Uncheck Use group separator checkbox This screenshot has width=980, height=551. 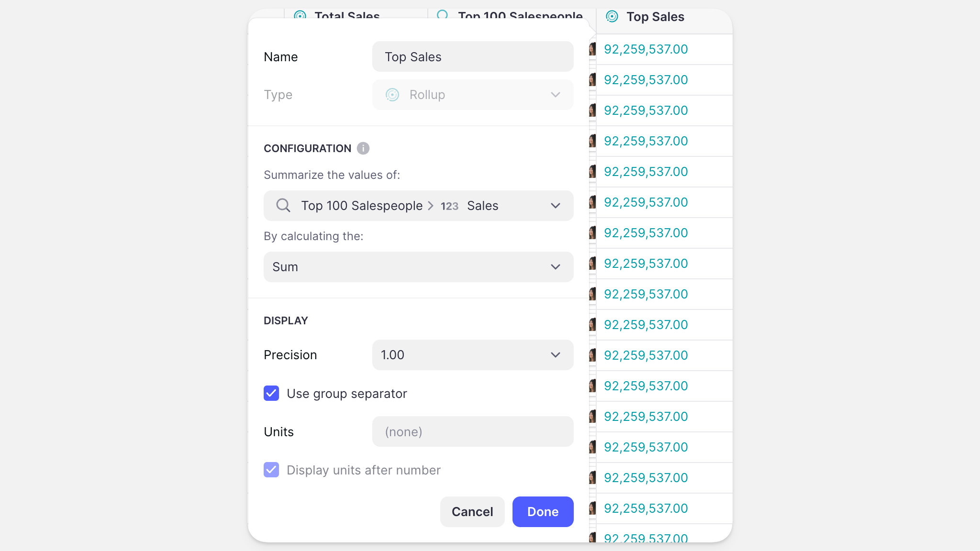click(271, 394)
